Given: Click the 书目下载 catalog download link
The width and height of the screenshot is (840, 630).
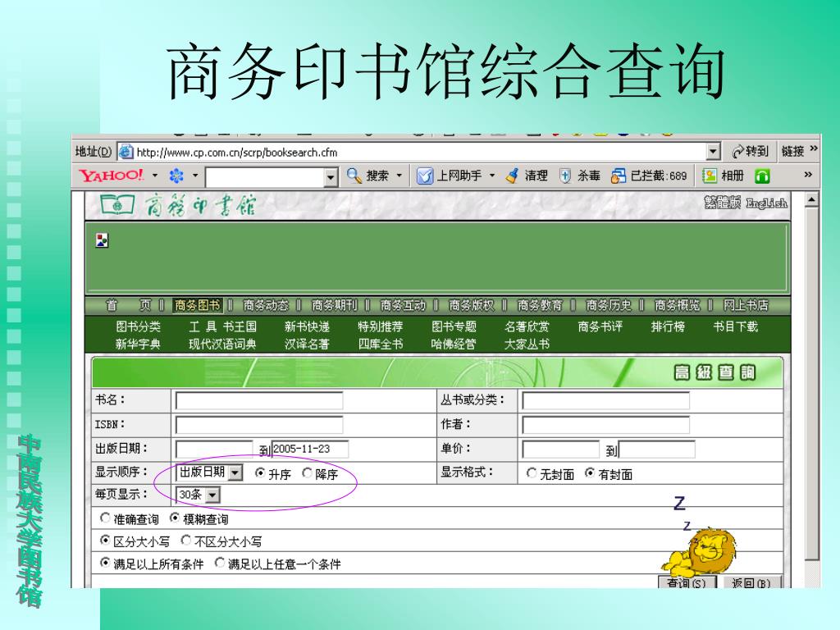Looking at the screenshot, I should point(736,326).
